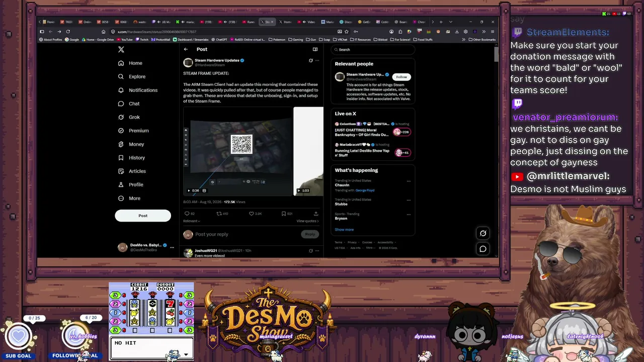
Task: Open the browser new tab button
Action: point(441,22)
